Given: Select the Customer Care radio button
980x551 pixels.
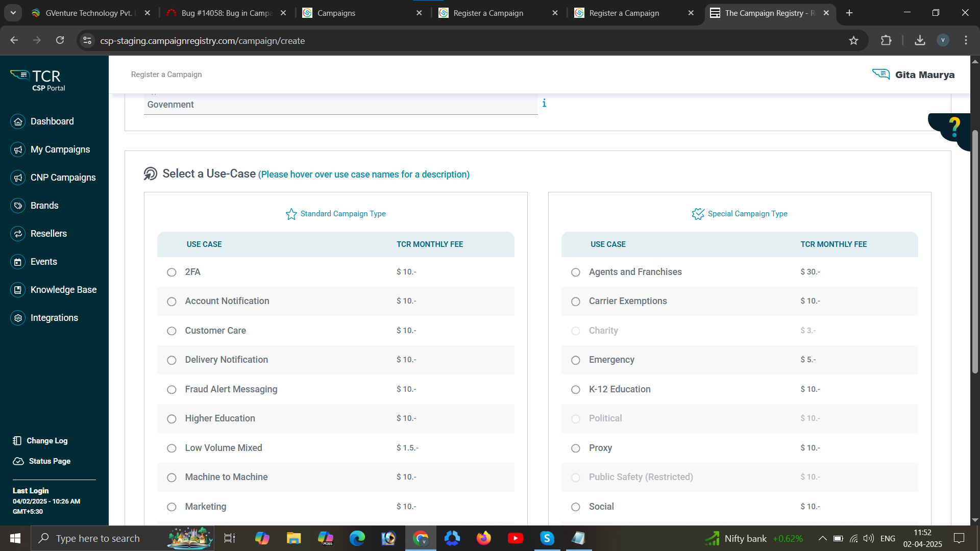Looking at the screenshot, I should click(x=171, y=331).
